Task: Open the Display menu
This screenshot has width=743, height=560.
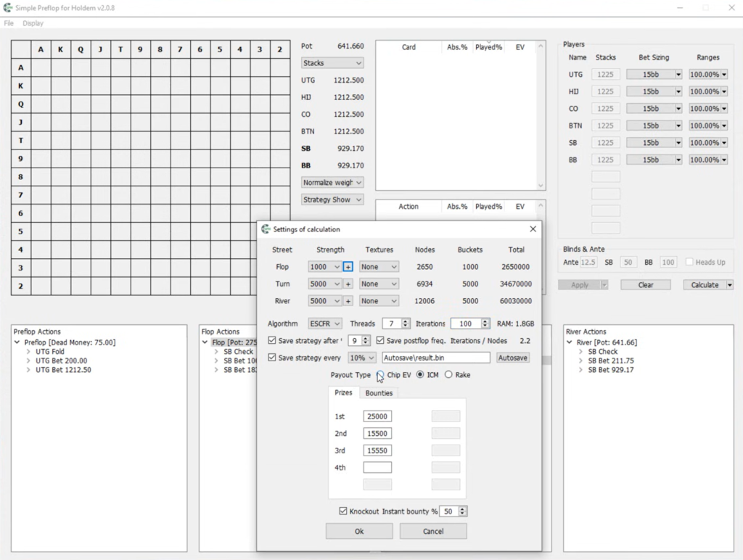Action: [x=33, y=23]
